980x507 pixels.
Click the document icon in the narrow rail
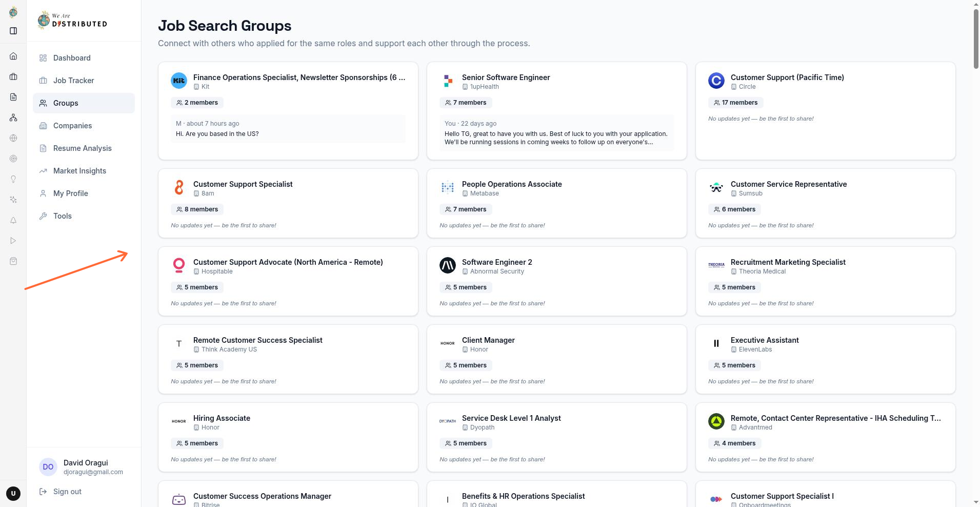tap(13, 97)
